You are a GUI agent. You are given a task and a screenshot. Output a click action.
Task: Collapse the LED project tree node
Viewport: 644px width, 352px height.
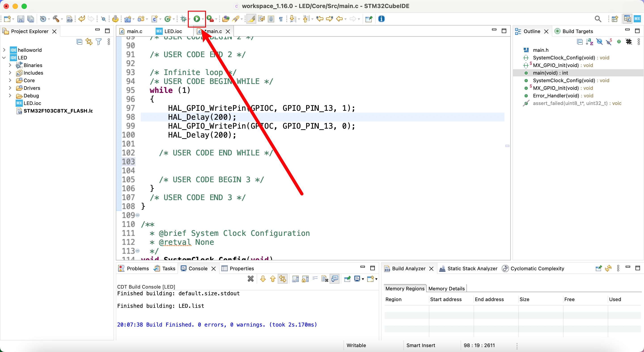(4, 58)
